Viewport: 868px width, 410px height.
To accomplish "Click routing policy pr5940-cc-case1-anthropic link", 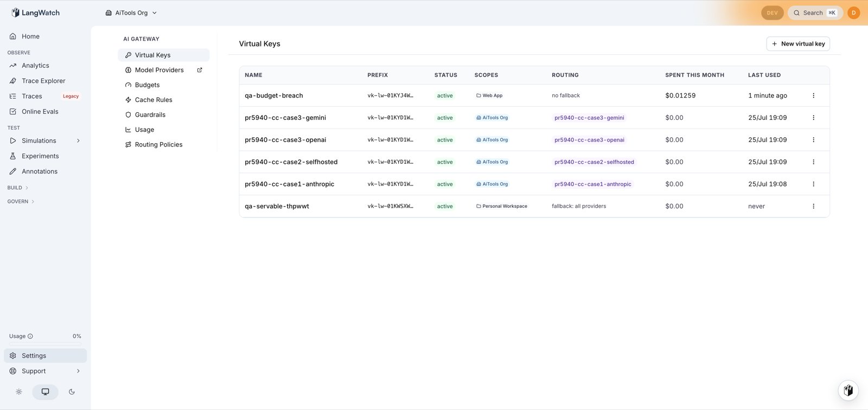I will tap(593, 184).
